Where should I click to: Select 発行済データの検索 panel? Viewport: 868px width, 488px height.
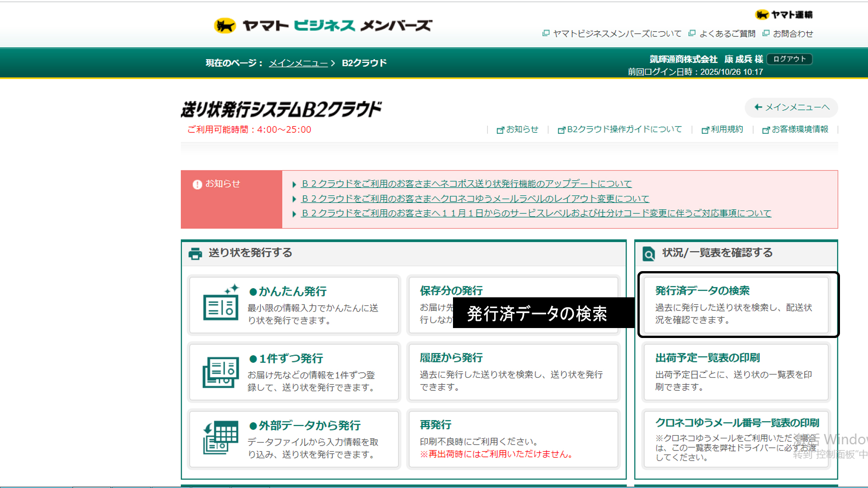coord(736,305)
